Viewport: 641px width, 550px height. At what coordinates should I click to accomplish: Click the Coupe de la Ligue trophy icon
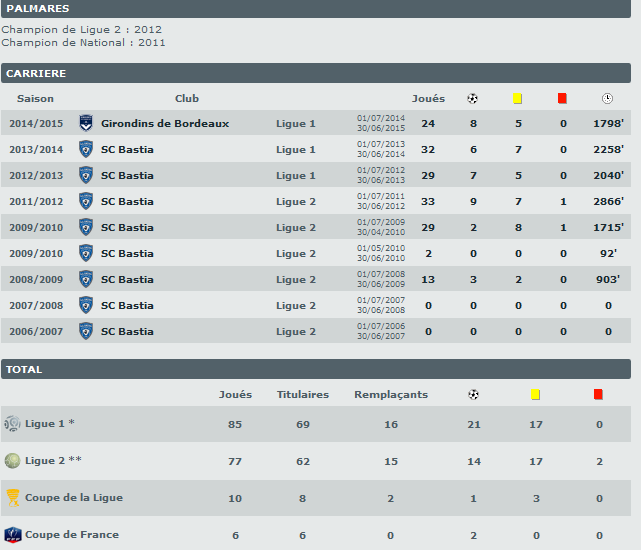[x=12, y=497]
